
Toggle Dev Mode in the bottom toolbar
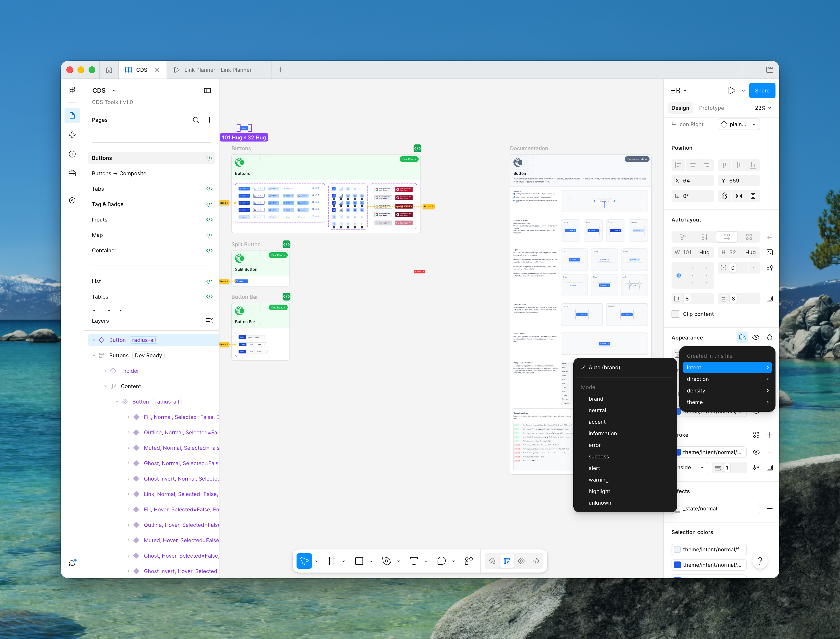click(536, 561)
